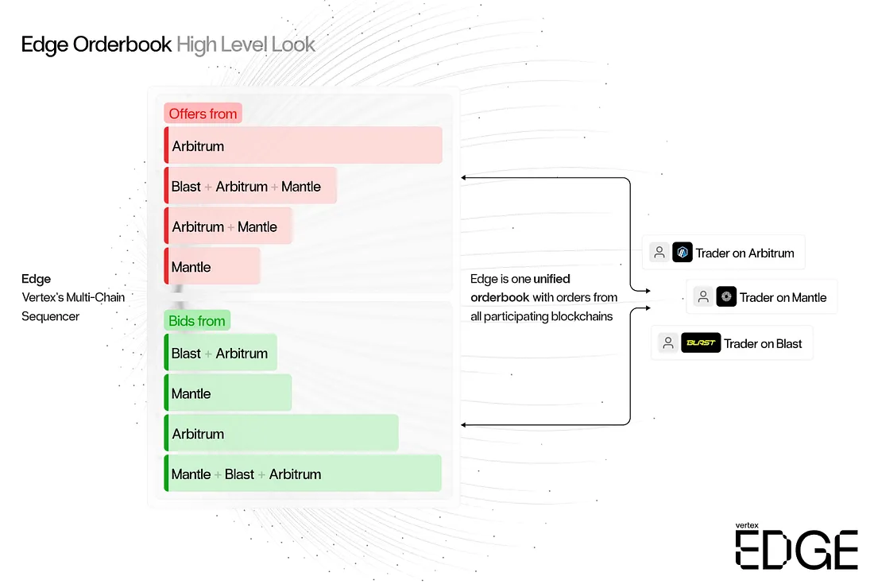Image resolution: width=874 pixels, height=588 pixels.
Task: Click the green Arbitrum bid bar
Action: tap(281, 433)
